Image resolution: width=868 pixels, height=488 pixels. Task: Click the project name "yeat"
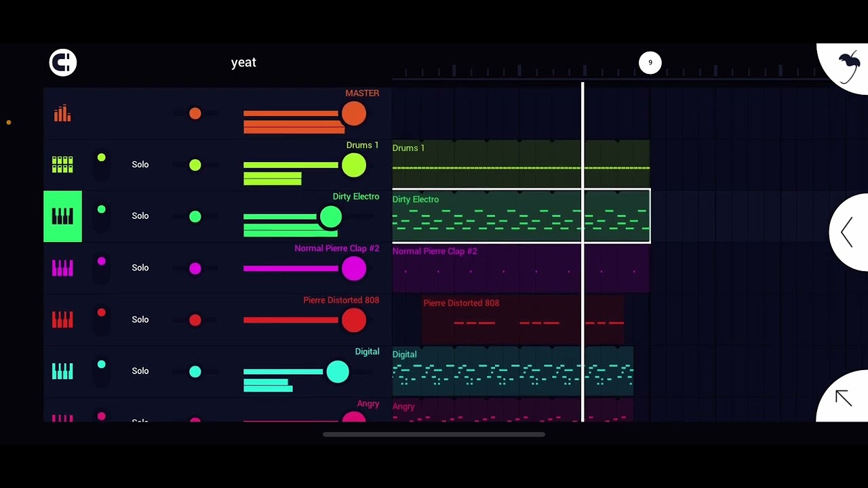click(243, 62)
